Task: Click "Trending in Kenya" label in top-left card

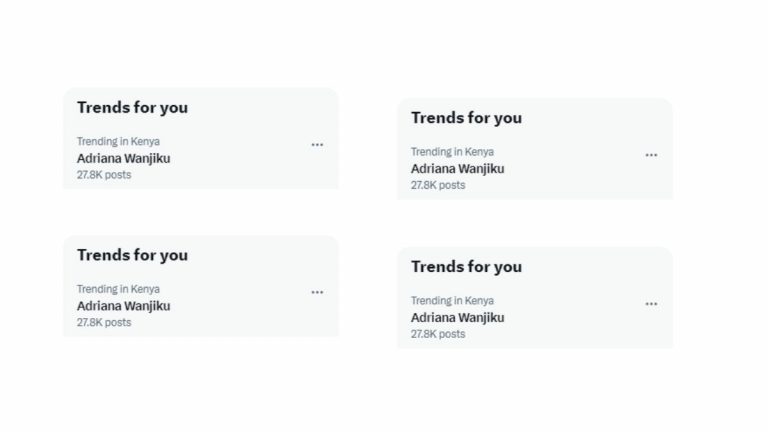Action: click(118, 142)
